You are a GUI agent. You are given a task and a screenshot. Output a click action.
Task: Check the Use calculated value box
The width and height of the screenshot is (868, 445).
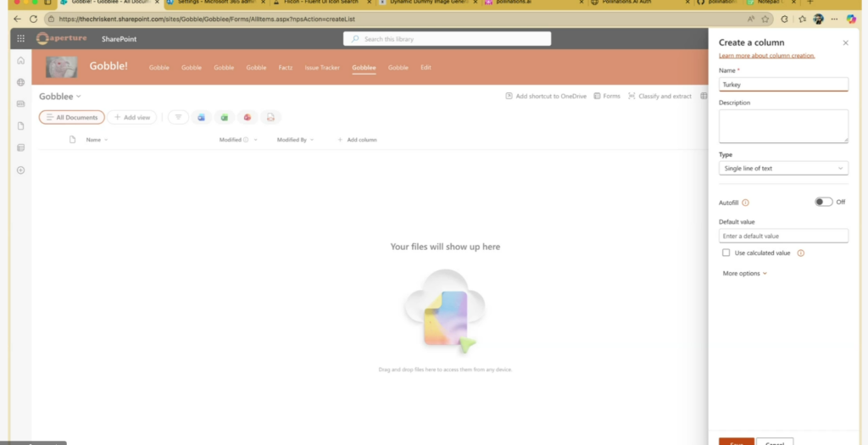click(x=726, y=253)
